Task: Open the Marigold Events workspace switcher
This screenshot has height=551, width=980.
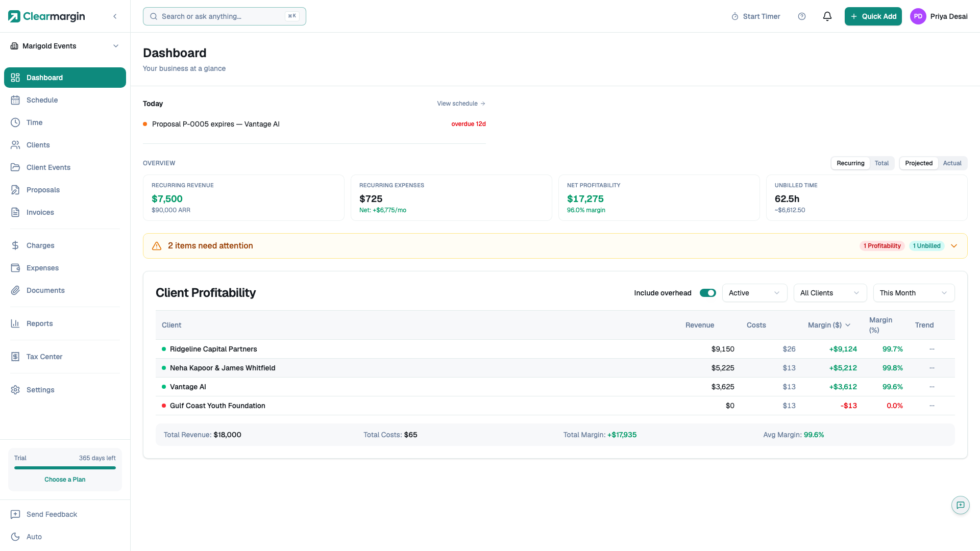Action: [65, 46]
